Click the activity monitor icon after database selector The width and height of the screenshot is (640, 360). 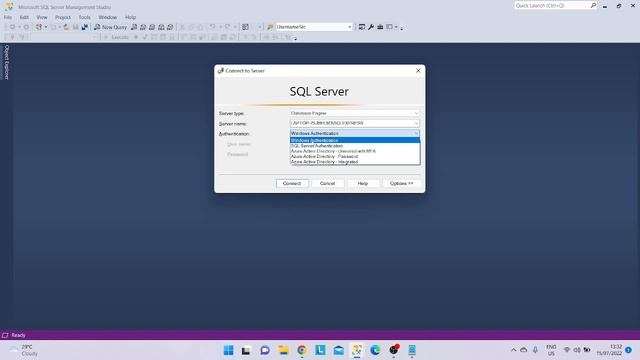click(x=362, y=27)
